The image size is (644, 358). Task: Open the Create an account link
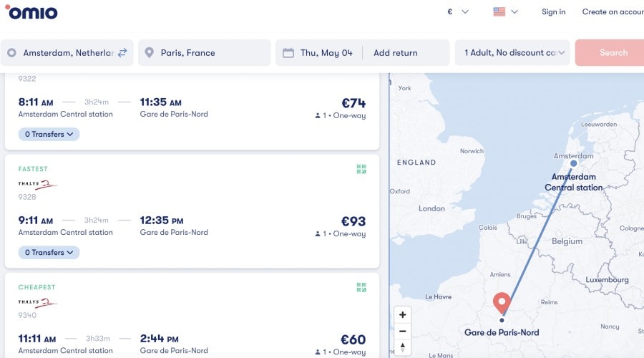613,12
